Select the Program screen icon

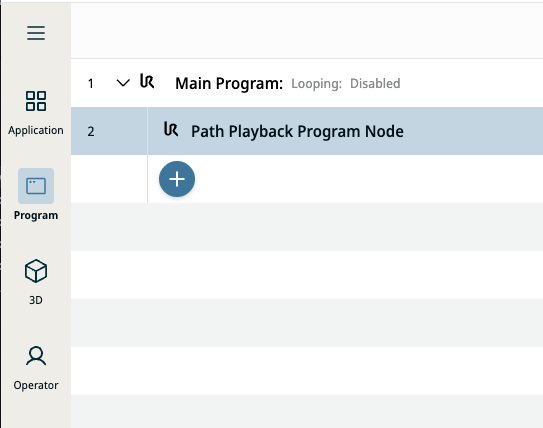click(x=36, y=186)
